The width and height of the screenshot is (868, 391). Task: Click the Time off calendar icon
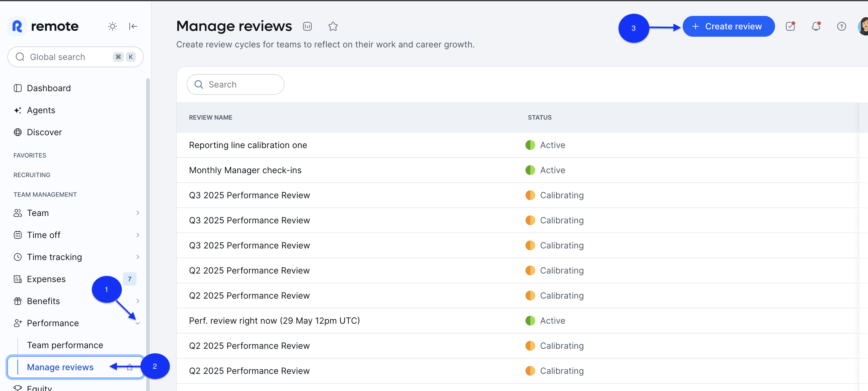coord(17,235)
